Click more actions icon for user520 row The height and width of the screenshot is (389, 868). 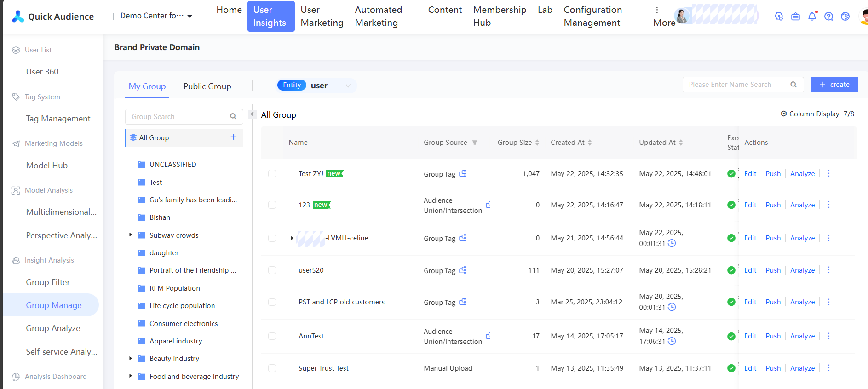[x=828, y=270]
